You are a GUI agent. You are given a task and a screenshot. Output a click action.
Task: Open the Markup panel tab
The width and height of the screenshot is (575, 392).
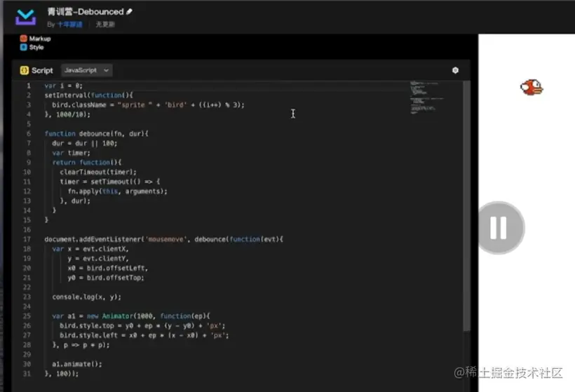click(36, 39)
